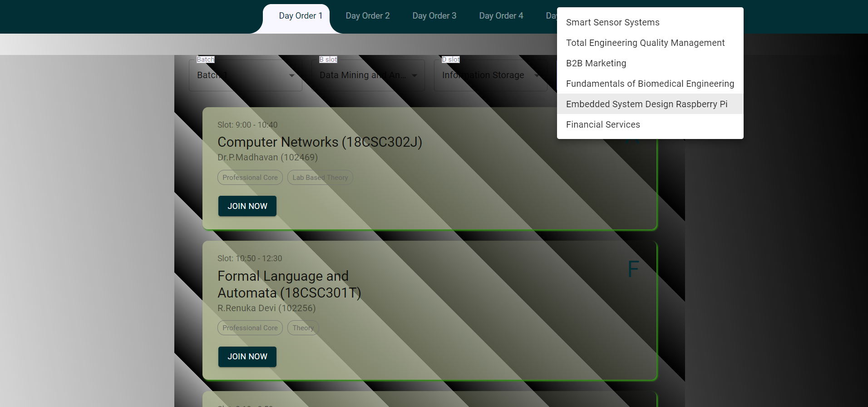This screenshot has height=407, width=868.
Task: Select Embedded System Design Raspberry Pi
Action: [650, 104]
